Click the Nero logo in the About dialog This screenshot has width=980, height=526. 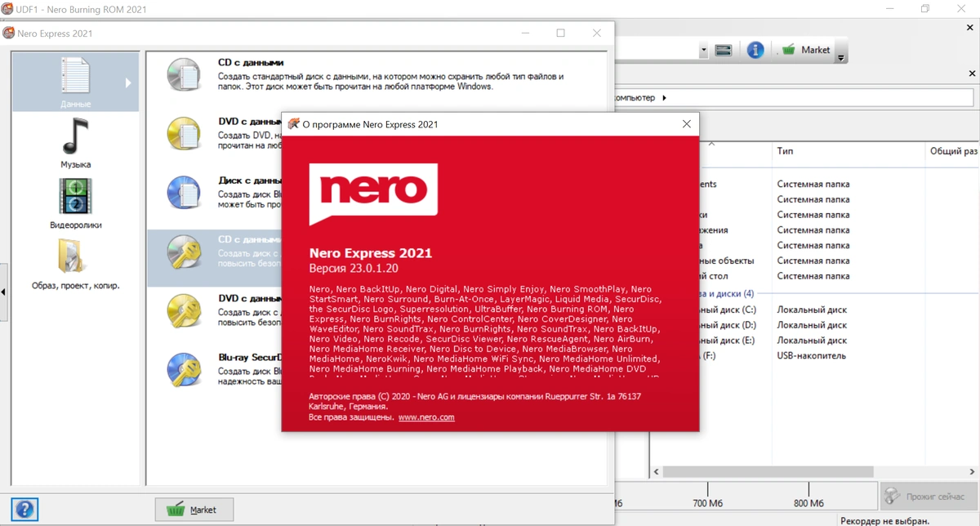373,194
